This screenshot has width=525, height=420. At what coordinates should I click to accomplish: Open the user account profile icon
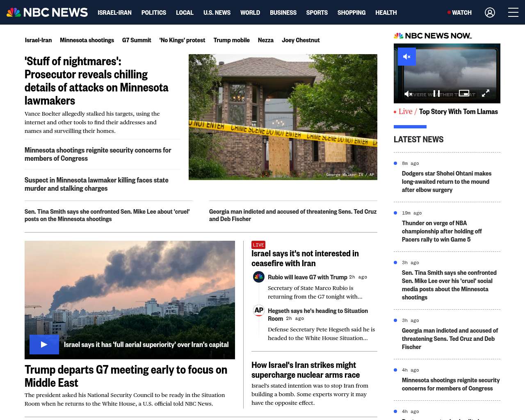490,12
